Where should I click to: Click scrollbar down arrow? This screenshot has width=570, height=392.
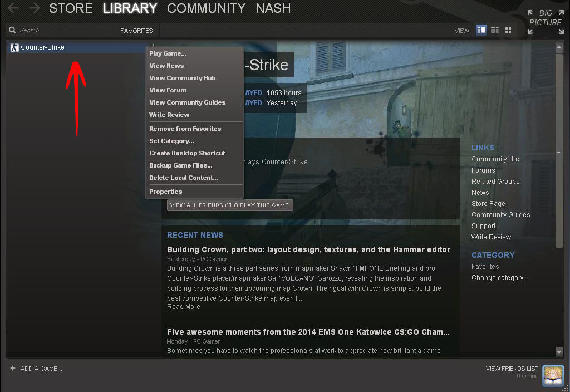point(559,352)
